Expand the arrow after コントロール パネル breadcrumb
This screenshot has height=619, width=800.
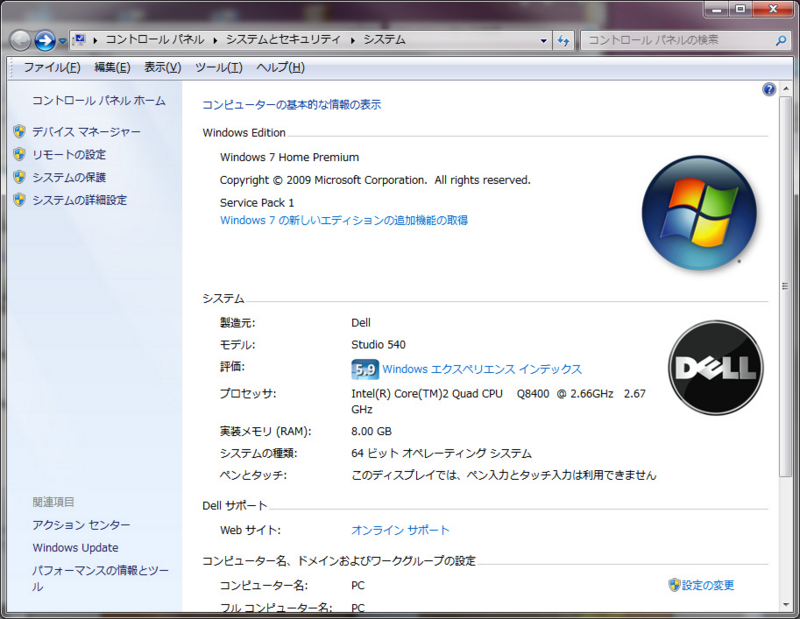coord(215,40)
